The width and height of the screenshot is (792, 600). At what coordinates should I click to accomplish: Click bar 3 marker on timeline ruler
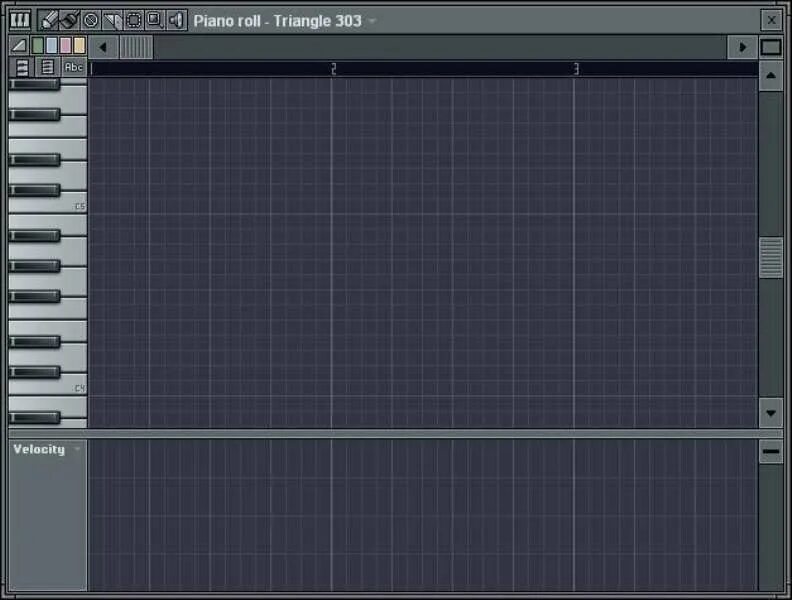coord(576,69)
